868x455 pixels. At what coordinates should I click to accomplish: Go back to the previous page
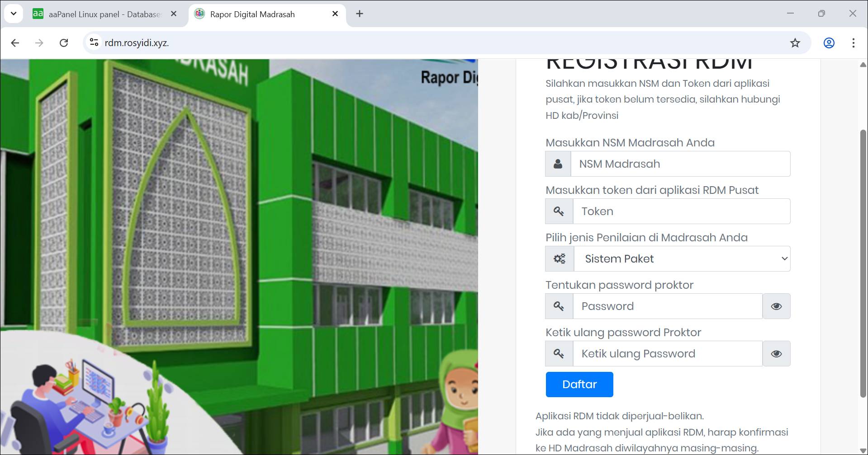(x=15, y=43)
